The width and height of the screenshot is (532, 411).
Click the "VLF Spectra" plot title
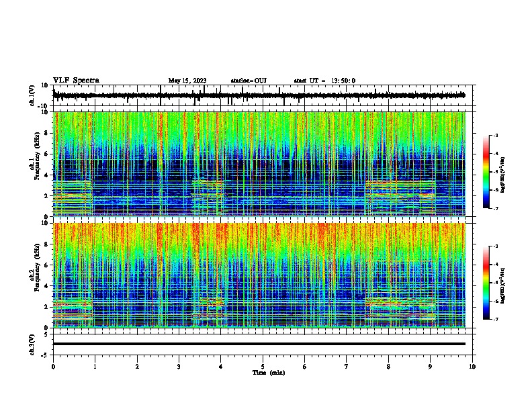pyautogui.click(x=76, y=81)
